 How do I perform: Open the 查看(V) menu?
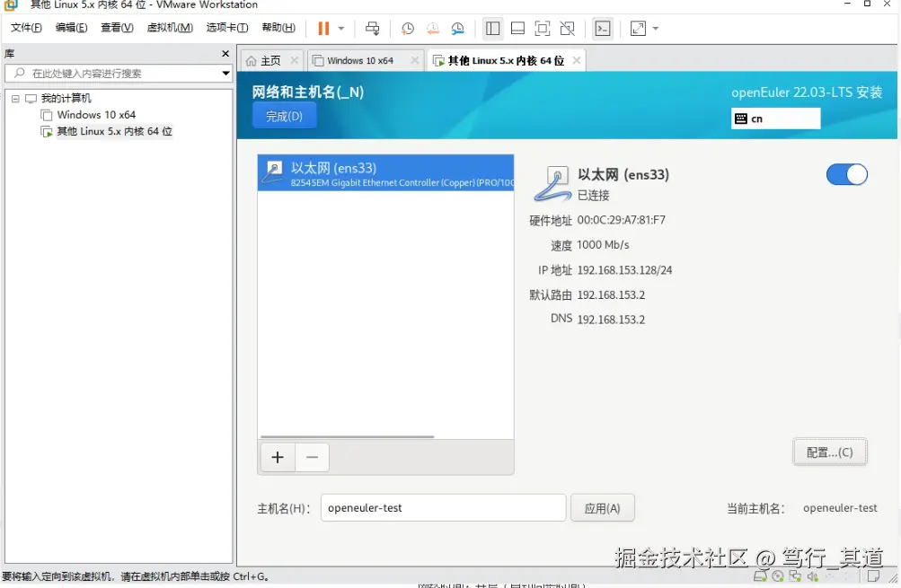pos(117,28)
